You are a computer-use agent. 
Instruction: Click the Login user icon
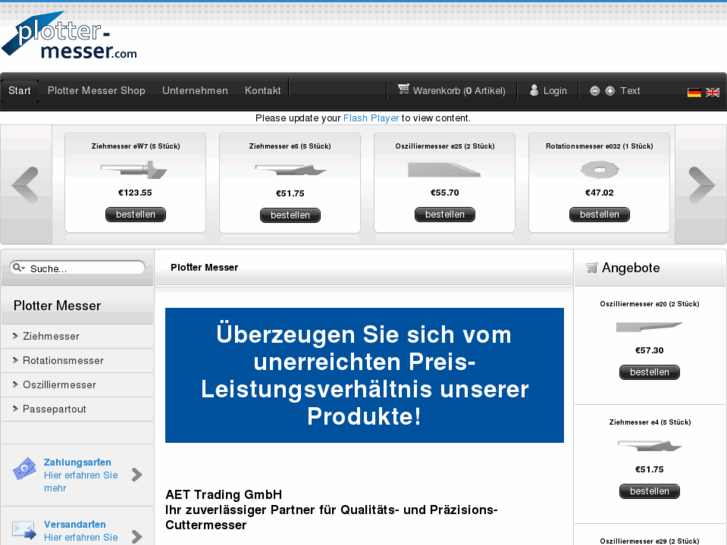click(x=534, y=90)
